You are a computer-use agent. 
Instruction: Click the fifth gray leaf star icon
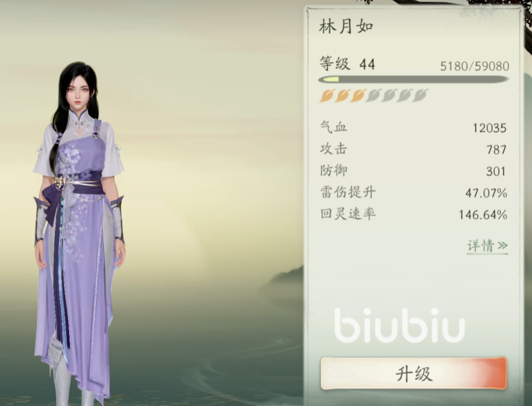(389, 96)
